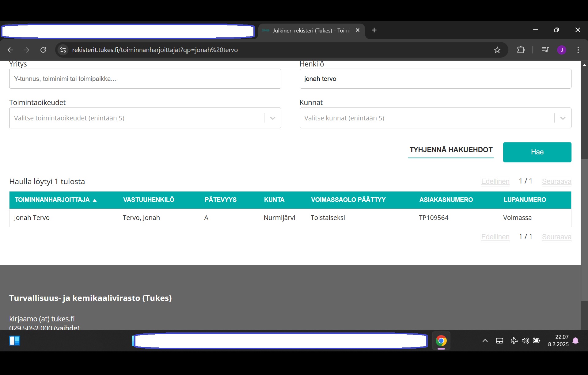Click the Yritys search input field
The image size is (588, 375).
(x=145, y=79)
